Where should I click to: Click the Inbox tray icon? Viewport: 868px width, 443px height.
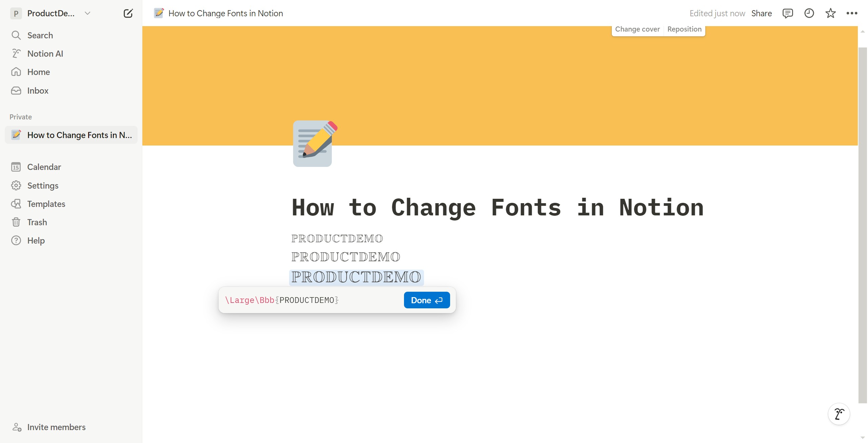pos(16,91)
